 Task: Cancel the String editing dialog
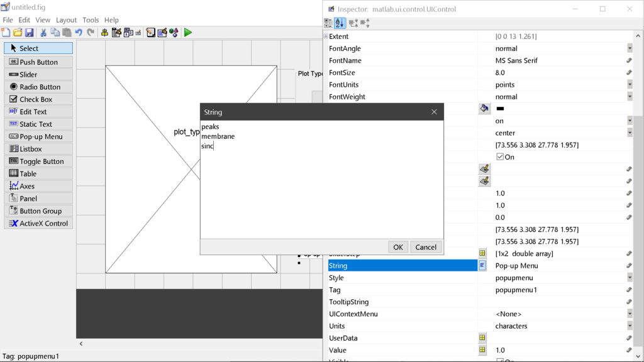426,246
